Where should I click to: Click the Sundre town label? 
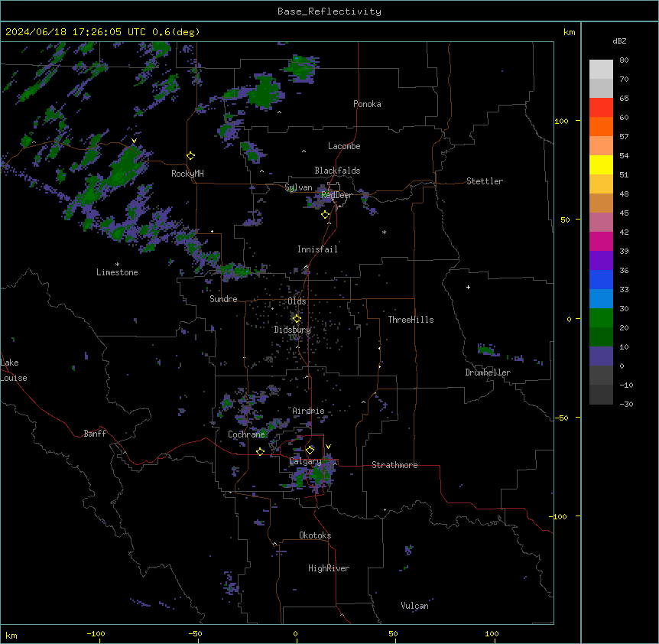[x=223, y=299]
